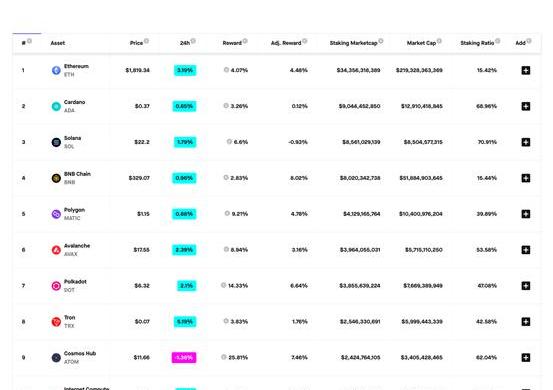
Task: Sort by Staking Ratio column header
Action: [477, 43]
